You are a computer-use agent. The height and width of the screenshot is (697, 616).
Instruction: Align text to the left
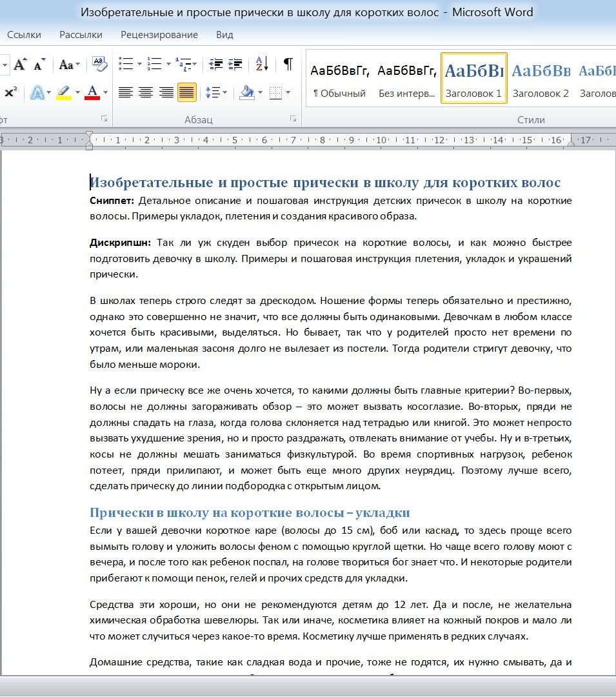(x=125, y=92)
